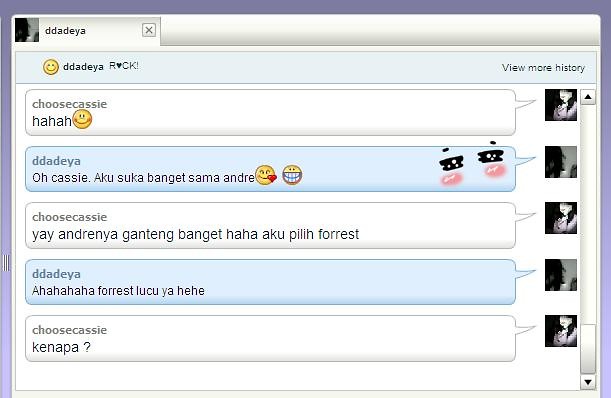The height and width of the screenshot is (398, 611).
Task: Click ddadeya avatar in the tab header
Action: click(x=27, y=30)
